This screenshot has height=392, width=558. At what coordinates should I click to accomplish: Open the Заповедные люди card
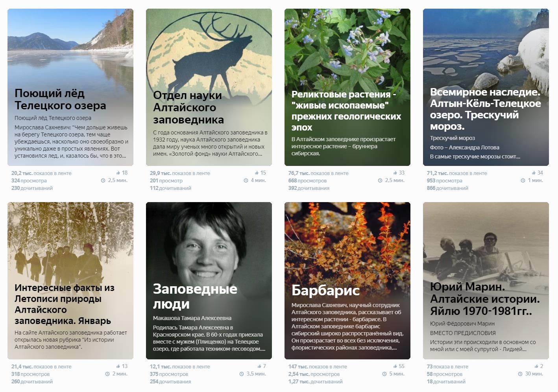tap(209, 281)
